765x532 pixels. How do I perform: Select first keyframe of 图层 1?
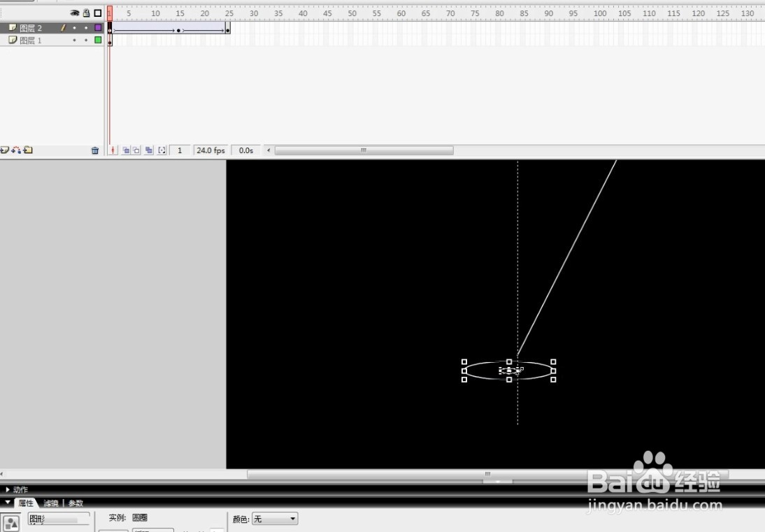(x=110, y=41)
